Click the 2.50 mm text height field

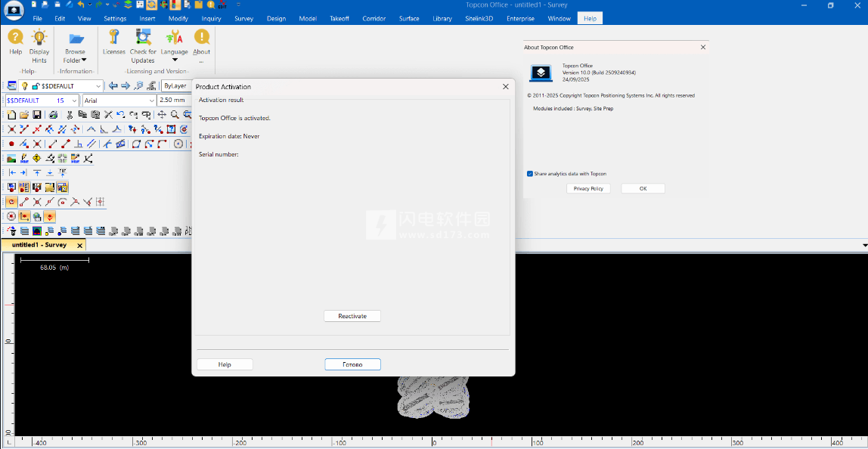click(174, 101)
